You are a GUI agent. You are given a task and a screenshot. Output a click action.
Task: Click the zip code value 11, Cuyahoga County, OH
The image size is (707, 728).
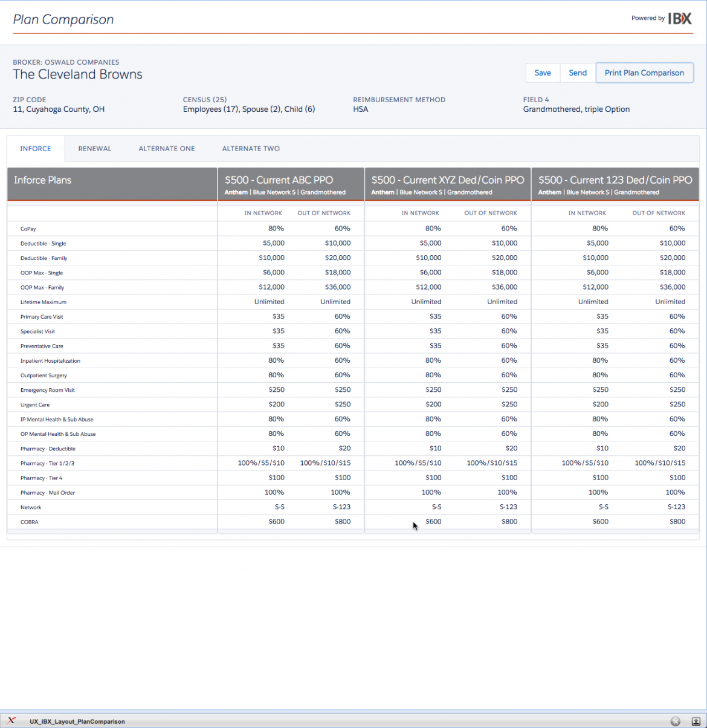pyautogui.click(x=59, y=109)
